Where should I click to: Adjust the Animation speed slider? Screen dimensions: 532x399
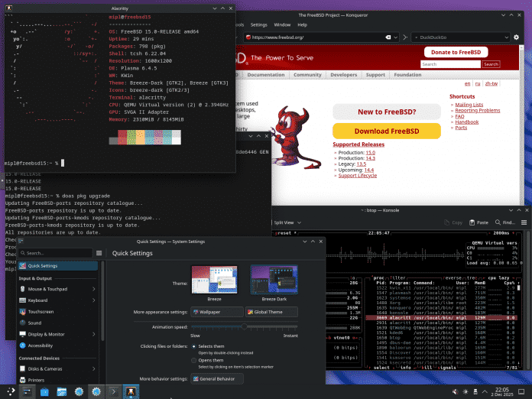point(245,326)
